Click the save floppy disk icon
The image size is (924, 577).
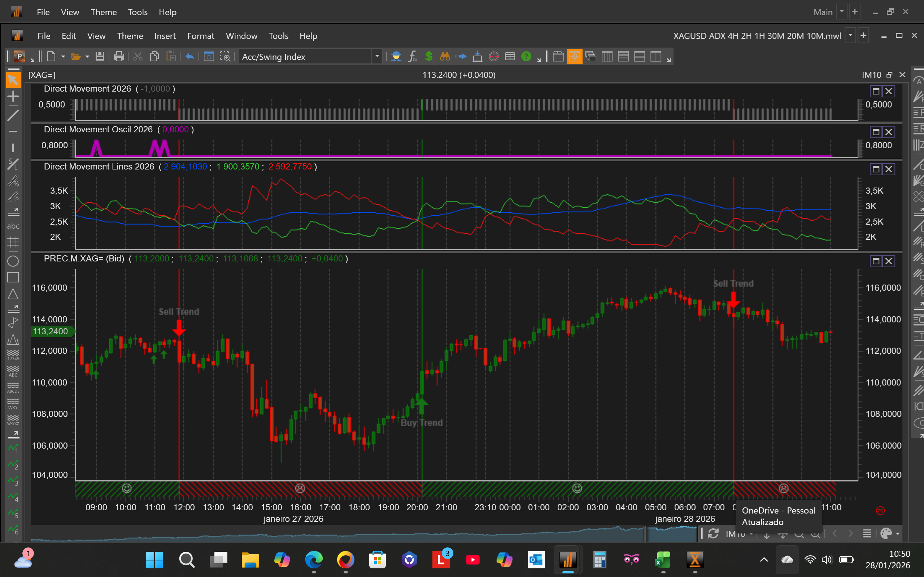[100, 57]
